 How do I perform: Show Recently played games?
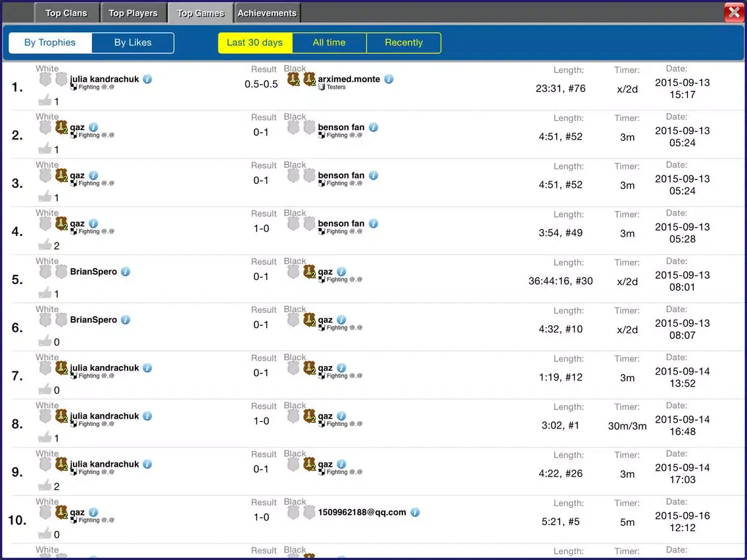[x=404, y=42]
